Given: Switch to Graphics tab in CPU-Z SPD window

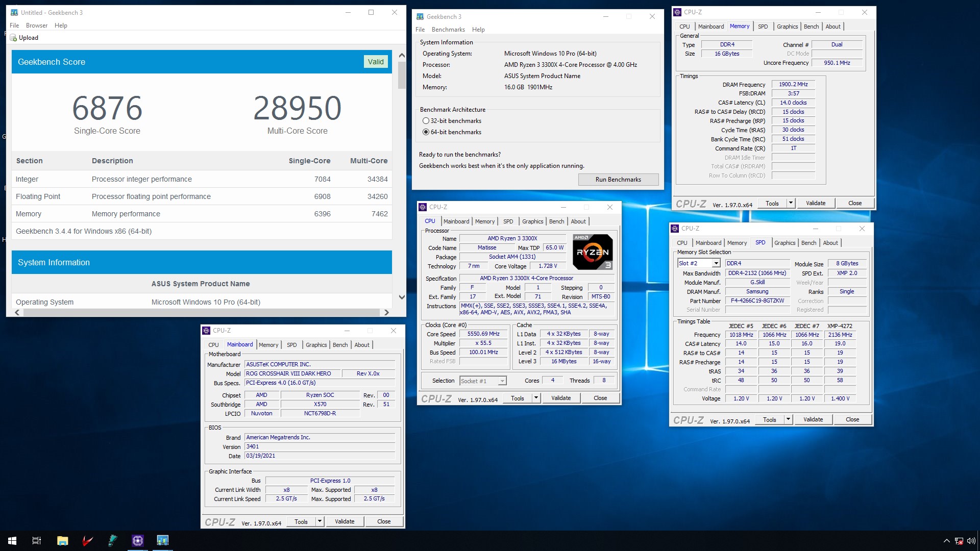Looking at the screenshot, I should click(785, 243).
